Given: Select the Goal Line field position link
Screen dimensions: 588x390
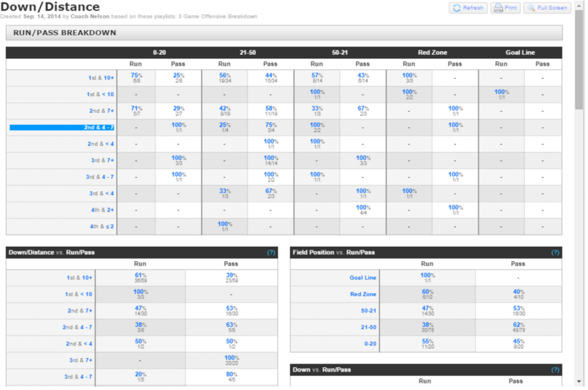Looking at the screenshot, I should coord(363,278).
